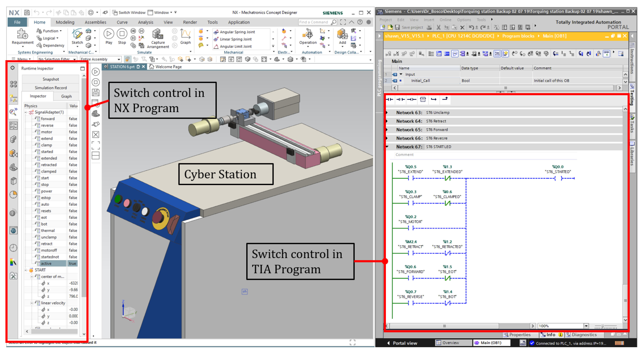Open the Entire Assembly dropdown
Screen dimensions: 644x355
coord(119,59)
